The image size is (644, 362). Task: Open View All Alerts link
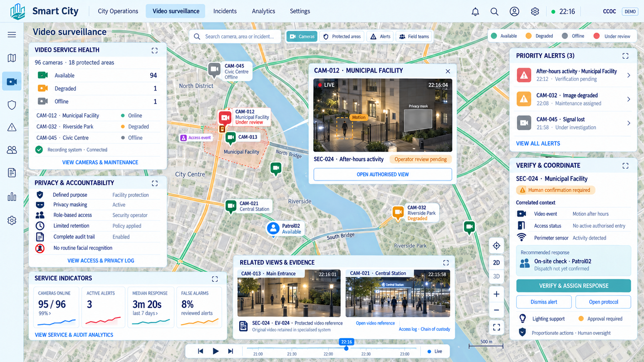(x=538, y=143)
